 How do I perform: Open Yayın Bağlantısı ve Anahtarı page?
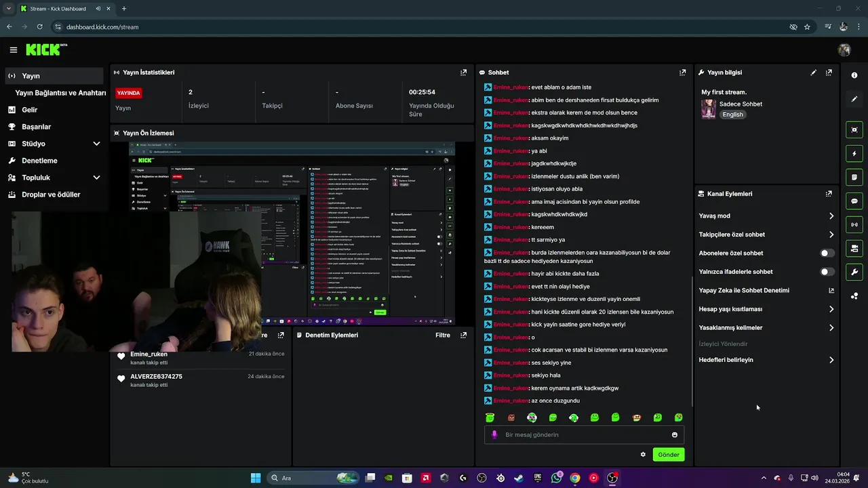tap(60, 93)
